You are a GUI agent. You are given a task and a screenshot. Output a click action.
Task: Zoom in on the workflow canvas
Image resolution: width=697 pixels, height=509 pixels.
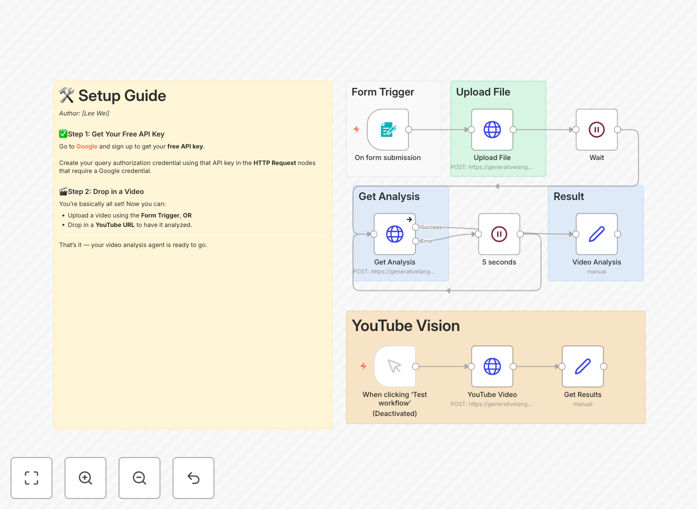click(85, 478)
